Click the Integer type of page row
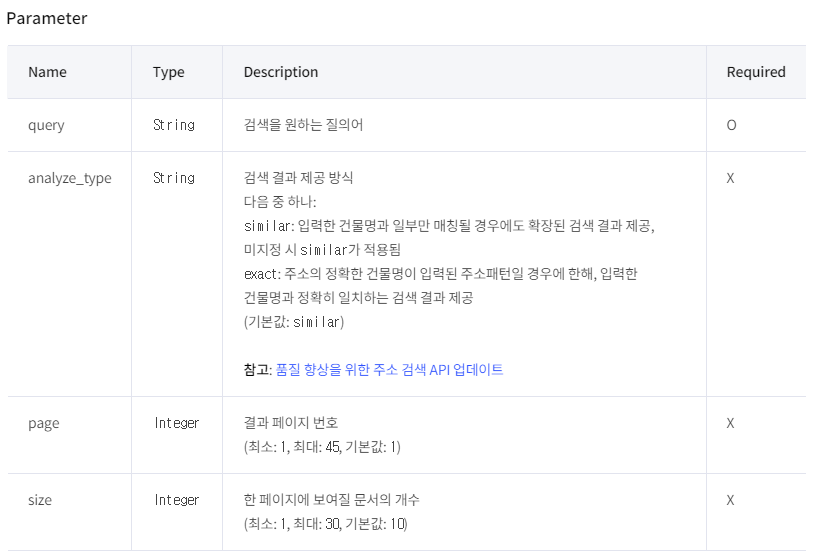The image size is (818, 558). coord(176,423)
